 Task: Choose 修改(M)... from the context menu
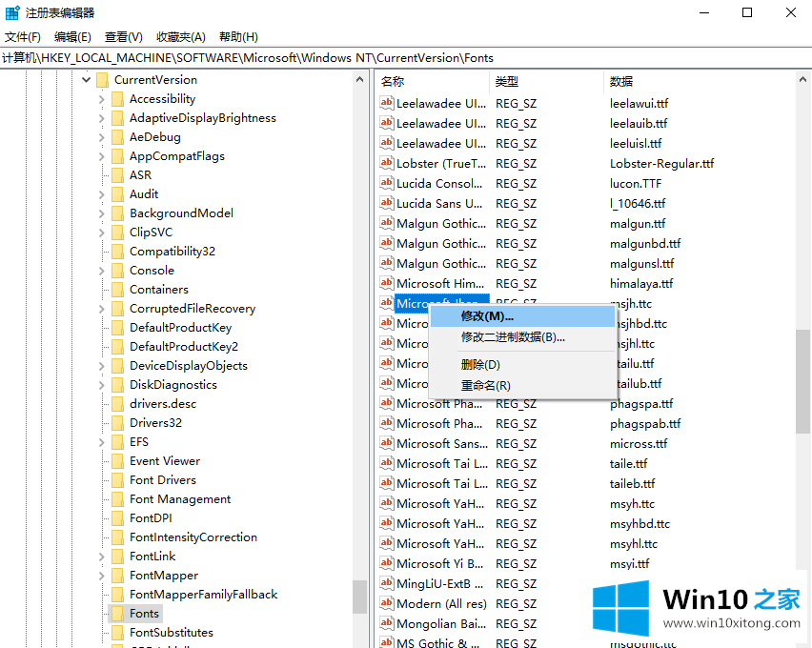487,316
